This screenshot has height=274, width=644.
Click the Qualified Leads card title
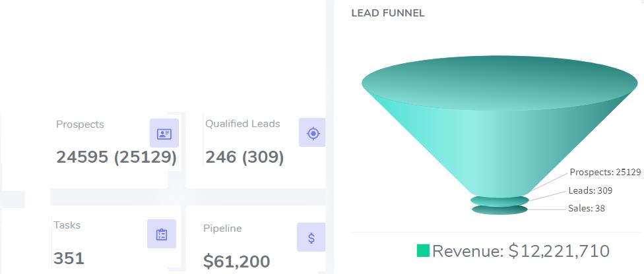(x=242, y=123)
